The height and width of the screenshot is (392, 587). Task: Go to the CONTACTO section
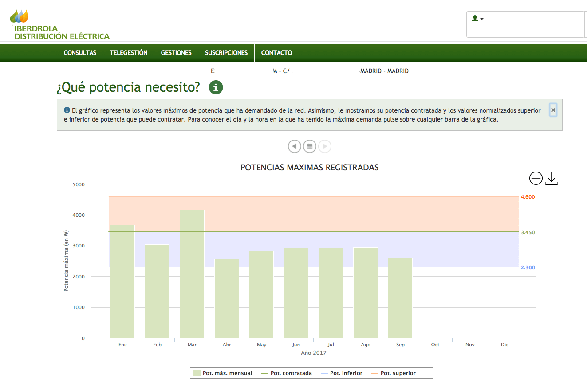click(x=276, y=53)
